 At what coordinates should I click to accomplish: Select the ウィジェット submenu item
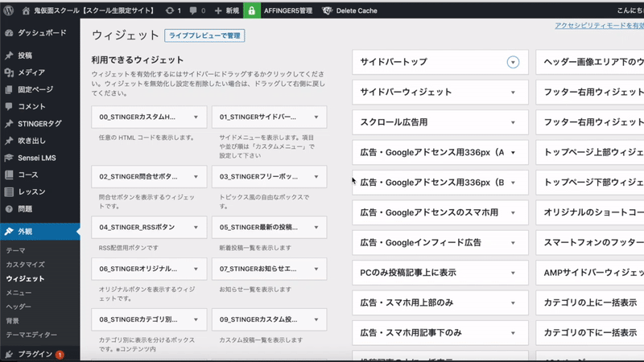coord(25,278)
